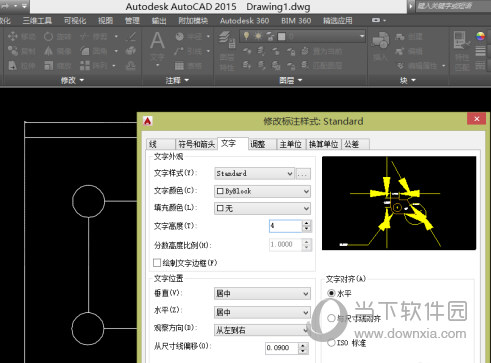Click the lineweight icon in Properties panel

[480, 51]
